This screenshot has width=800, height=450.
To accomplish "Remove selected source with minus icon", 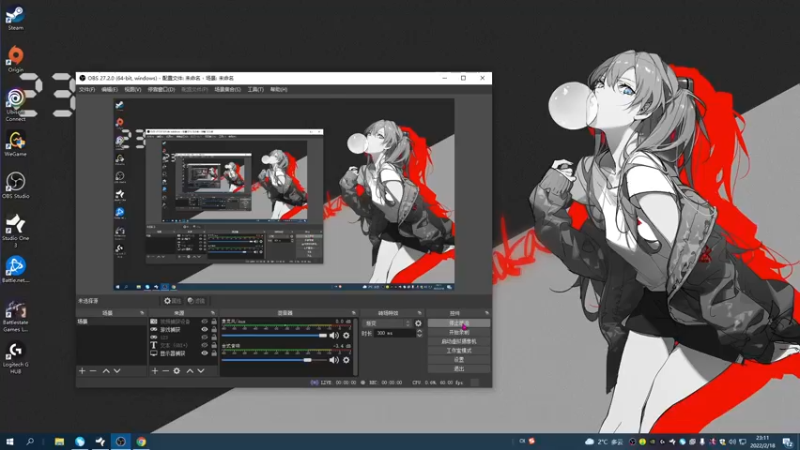I will click(x=165, y=371).
